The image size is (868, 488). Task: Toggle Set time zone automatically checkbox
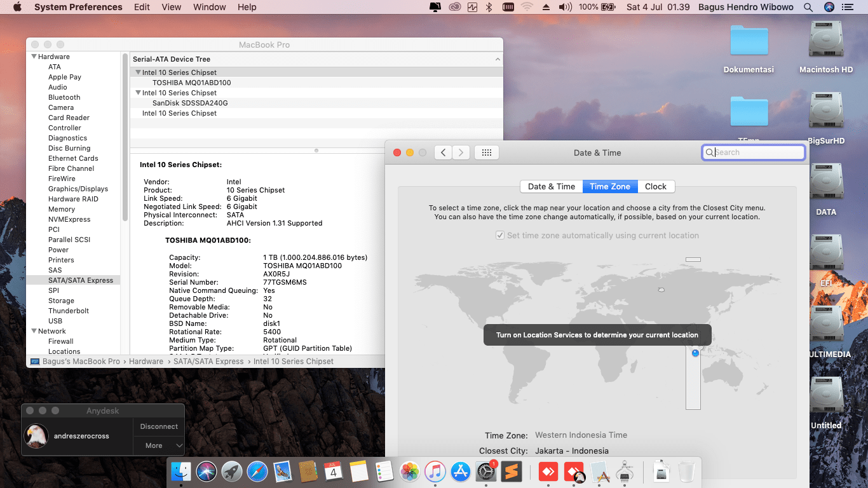[x=500, y=235]
